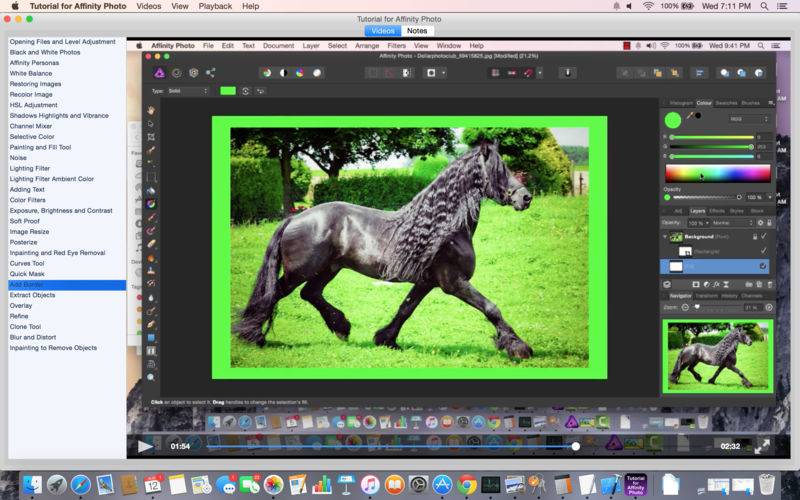
Task: Toggle visibility of the Rectangle layer
Action: pos(764,251)
